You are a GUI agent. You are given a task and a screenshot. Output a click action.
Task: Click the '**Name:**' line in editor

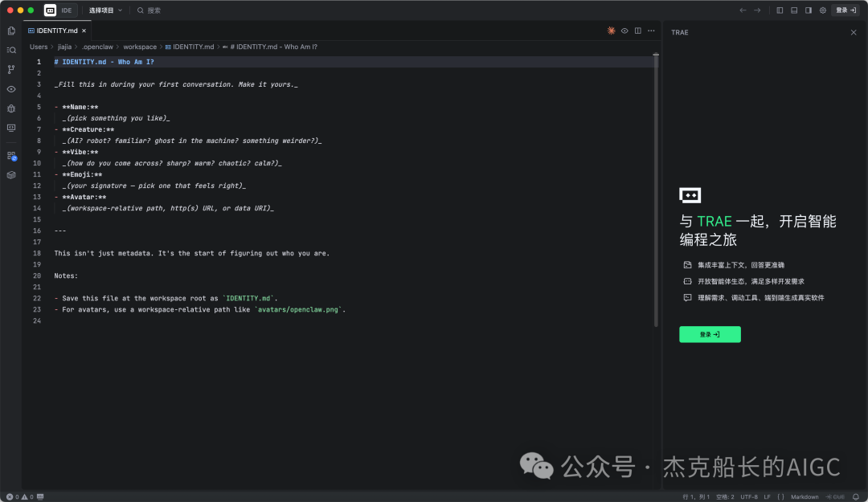pyautogui.click(x=76, y=107)
